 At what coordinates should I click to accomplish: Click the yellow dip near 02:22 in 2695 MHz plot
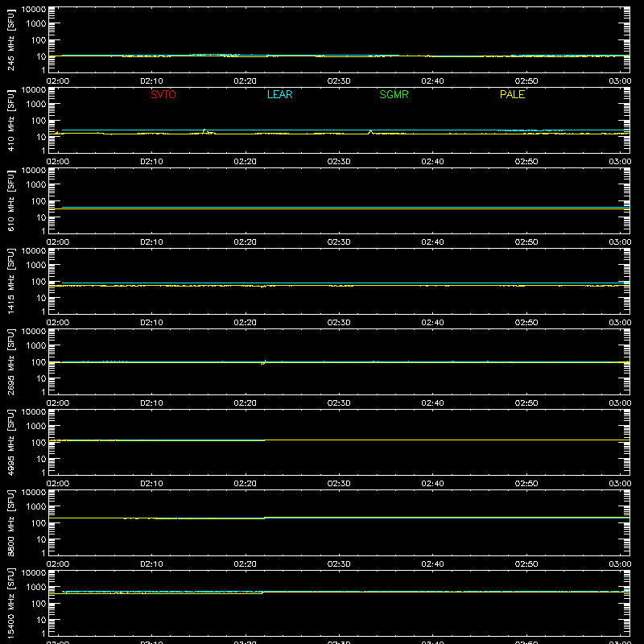[x=263, y=362]
